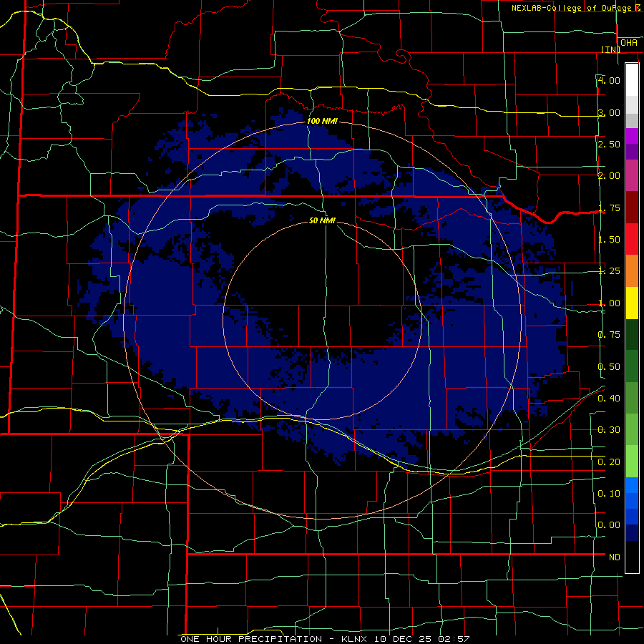Click the black ND legend swatch
The image size is (644, 644).
[632, 557]
